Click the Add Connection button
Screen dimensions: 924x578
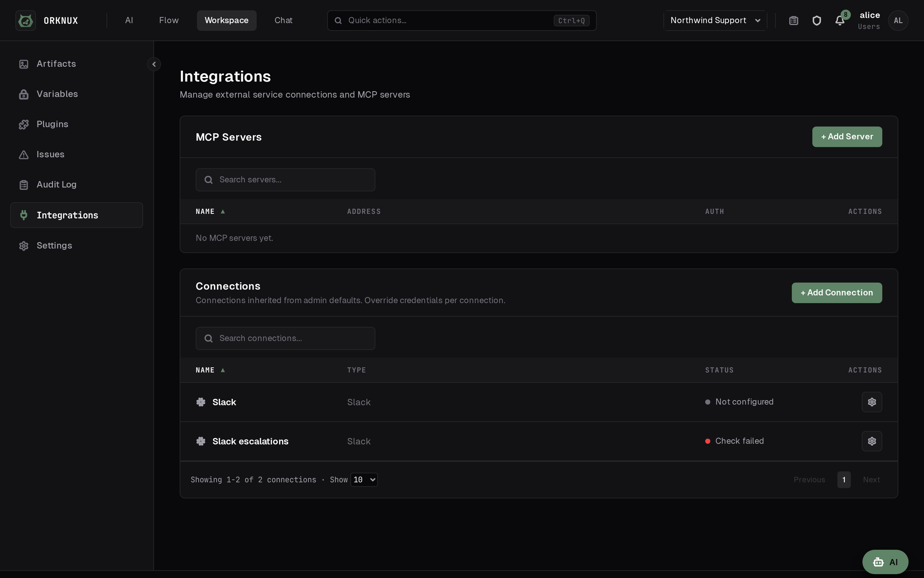tap(836, 293)
